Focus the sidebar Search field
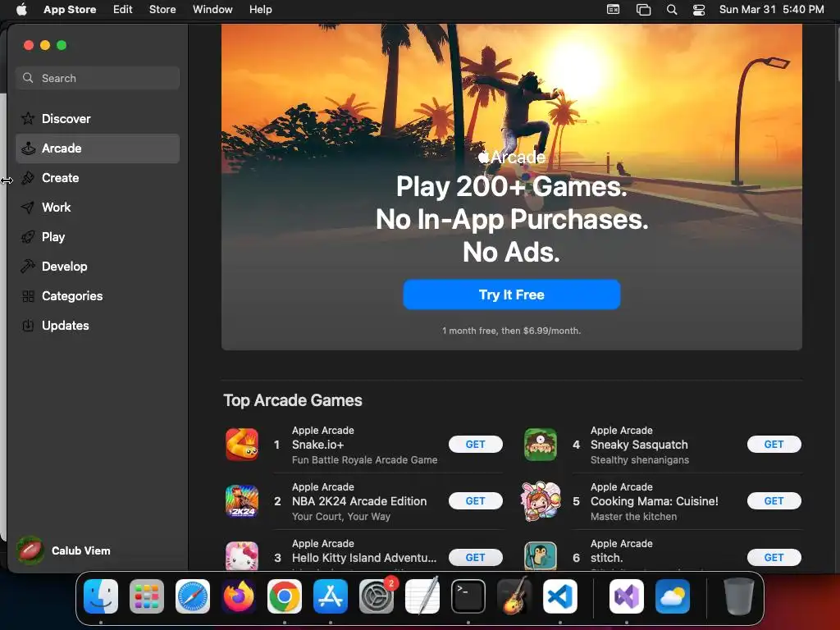 [x=98, y=78]
